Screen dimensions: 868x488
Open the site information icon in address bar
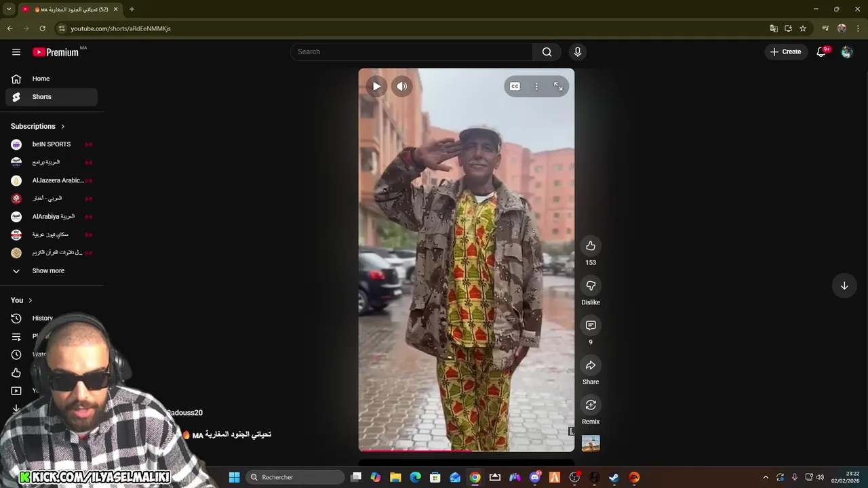(62, 28)
